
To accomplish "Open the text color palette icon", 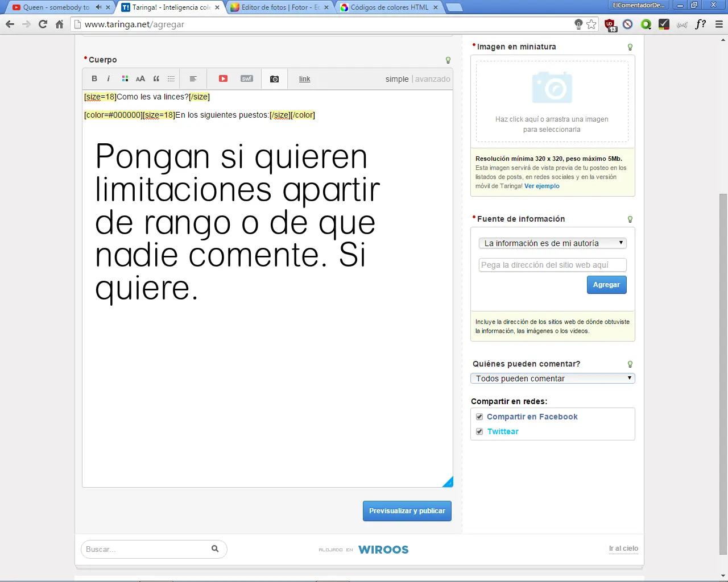I will tap(125, 79).
